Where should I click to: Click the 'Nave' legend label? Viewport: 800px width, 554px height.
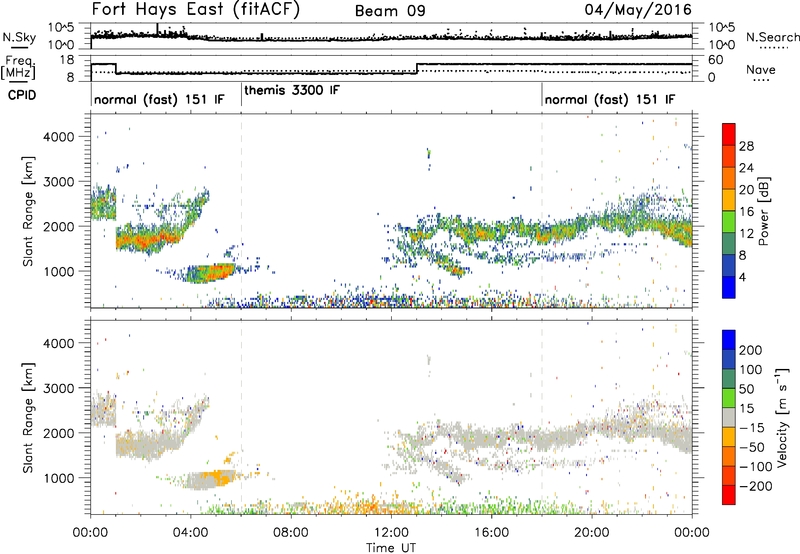(x=761, y=69)
